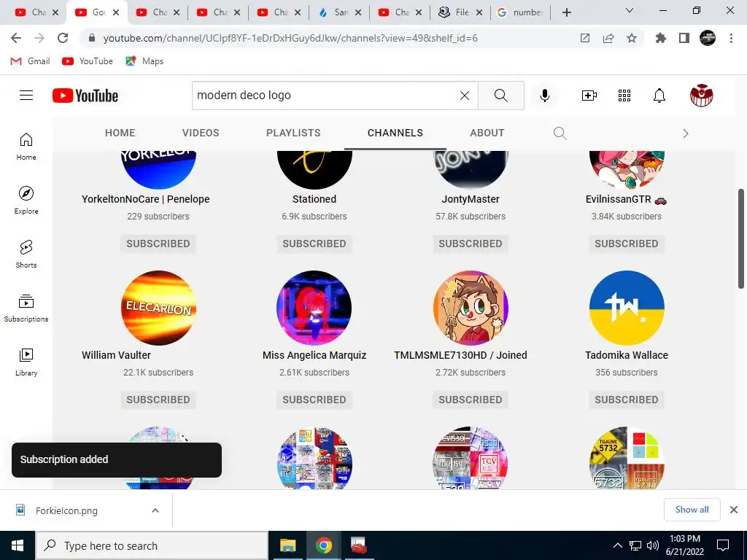This screenshot has width=747, height=560.
Task: Open File Explorer from taskbar
Action: click(x=287, y=545)
